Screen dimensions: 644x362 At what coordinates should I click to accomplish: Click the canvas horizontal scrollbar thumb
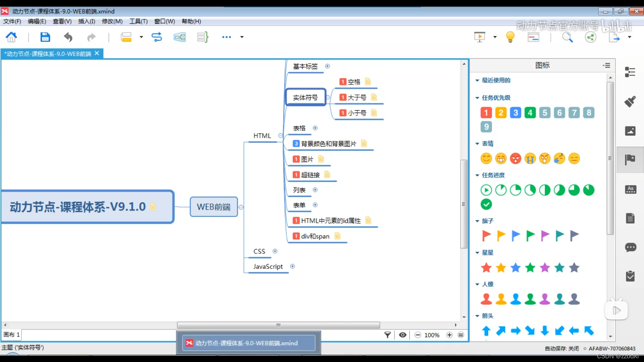click(278, 325)
